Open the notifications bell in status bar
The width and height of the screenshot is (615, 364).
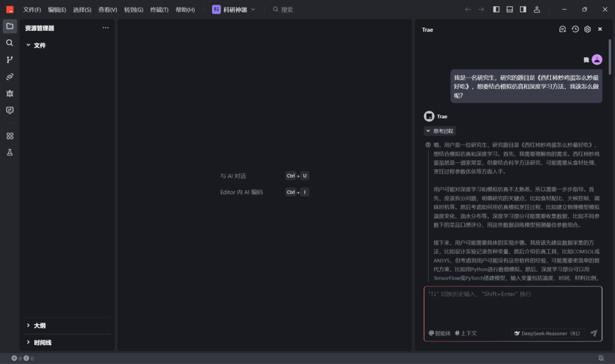(x=601, y=358)
